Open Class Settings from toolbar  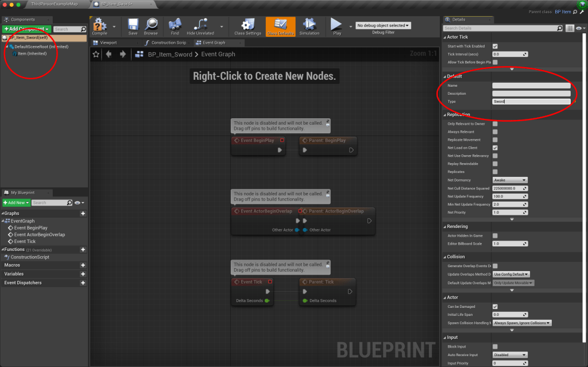pos(248,26)
